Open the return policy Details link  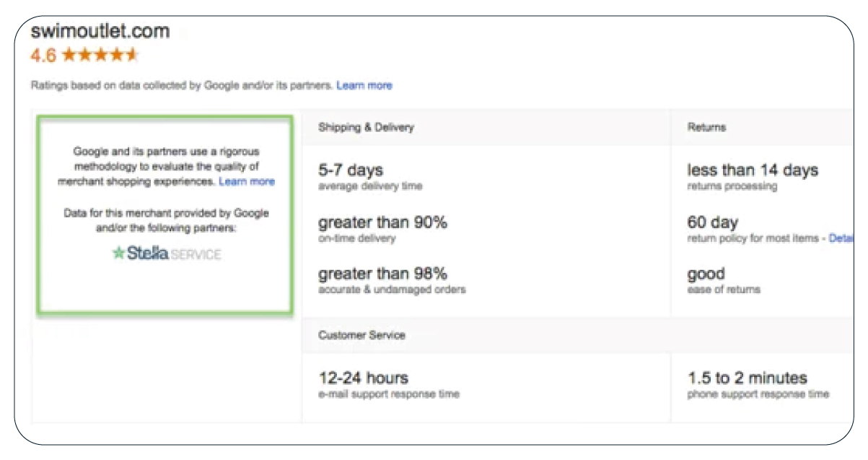coord(841,238)
